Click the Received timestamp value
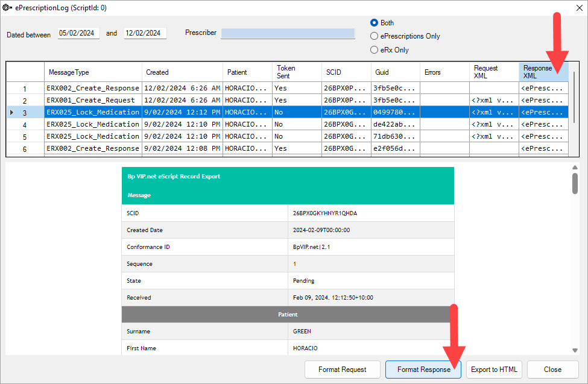Image resolution: width=588 pixels, height=384 pixels. pos(333,297)
